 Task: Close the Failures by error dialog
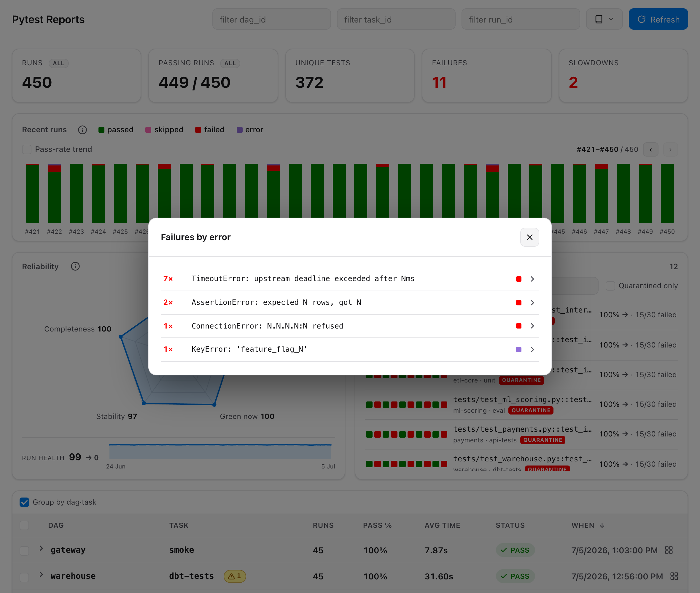pyautogui.click(x=529, y=237)
